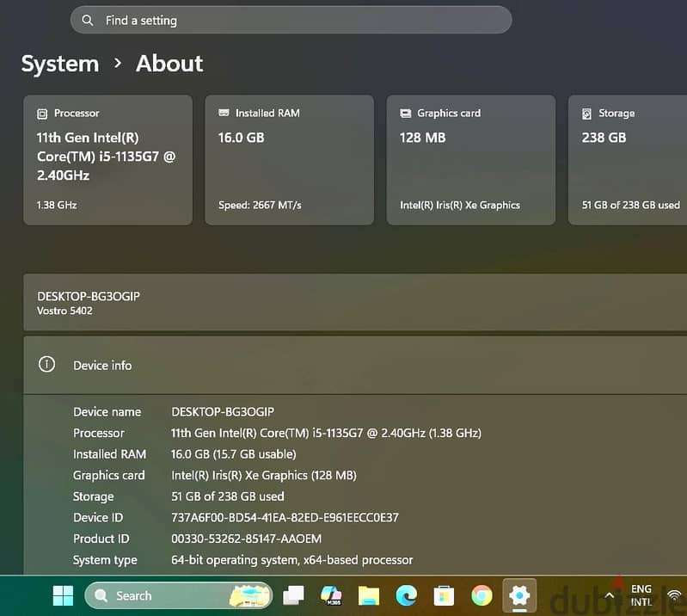687x616 pixels.
Task: Open the Processor summary card
Action: coord(107,160)
